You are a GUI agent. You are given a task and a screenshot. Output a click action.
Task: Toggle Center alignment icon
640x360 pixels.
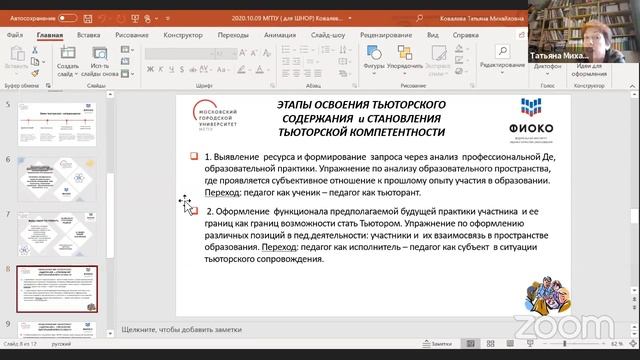(296, 74)
